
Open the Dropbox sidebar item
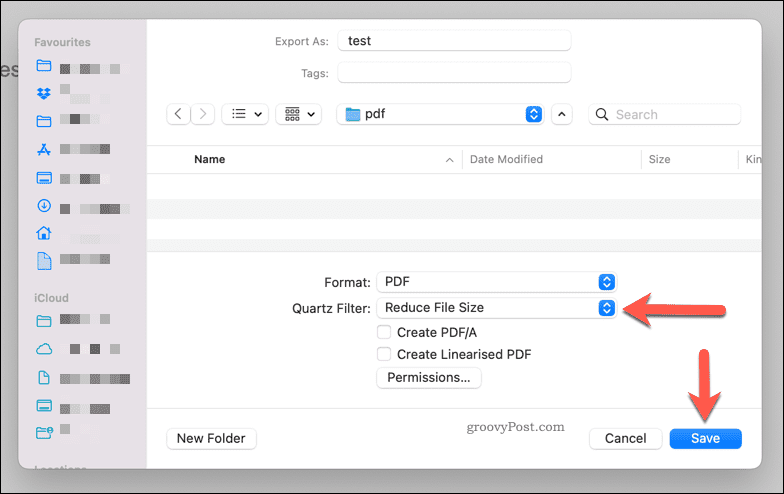43,94
